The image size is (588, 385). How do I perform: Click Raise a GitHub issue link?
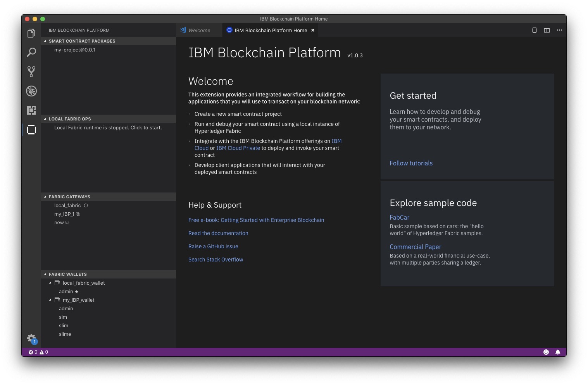pyautogui.click(x=213, y=246)
